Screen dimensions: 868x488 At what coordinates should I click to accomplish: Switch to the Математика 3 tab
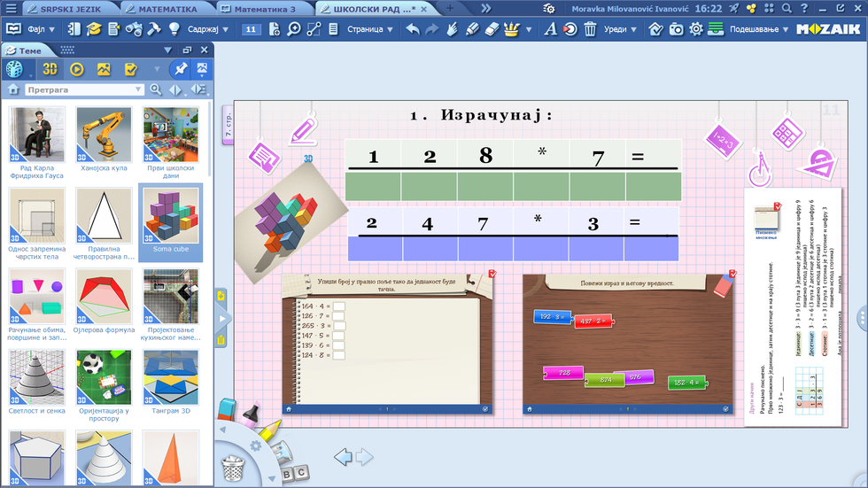pyautogui.click(x=265, y=9)
